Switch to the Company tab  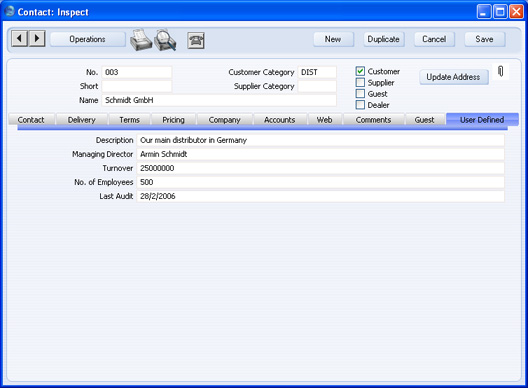point(224,120)
